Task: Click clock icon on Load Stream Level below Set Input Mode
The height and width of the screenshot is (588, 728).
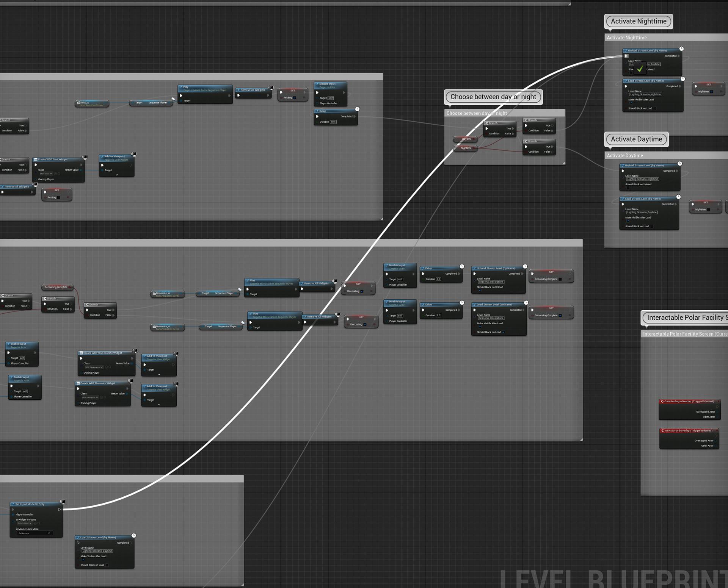Action: tap(133, 535)
